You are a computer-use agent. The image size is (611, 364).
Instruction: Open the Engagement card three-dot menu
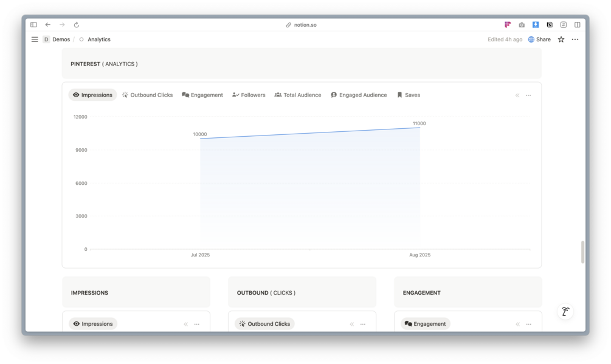pyautogui.click(x=529, y=324)
